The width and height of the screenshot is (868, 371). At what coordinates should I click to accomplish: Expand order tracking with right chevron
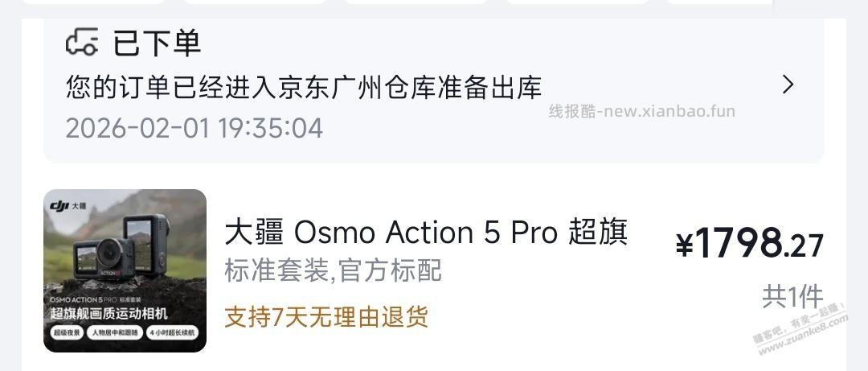click(788, 85)
